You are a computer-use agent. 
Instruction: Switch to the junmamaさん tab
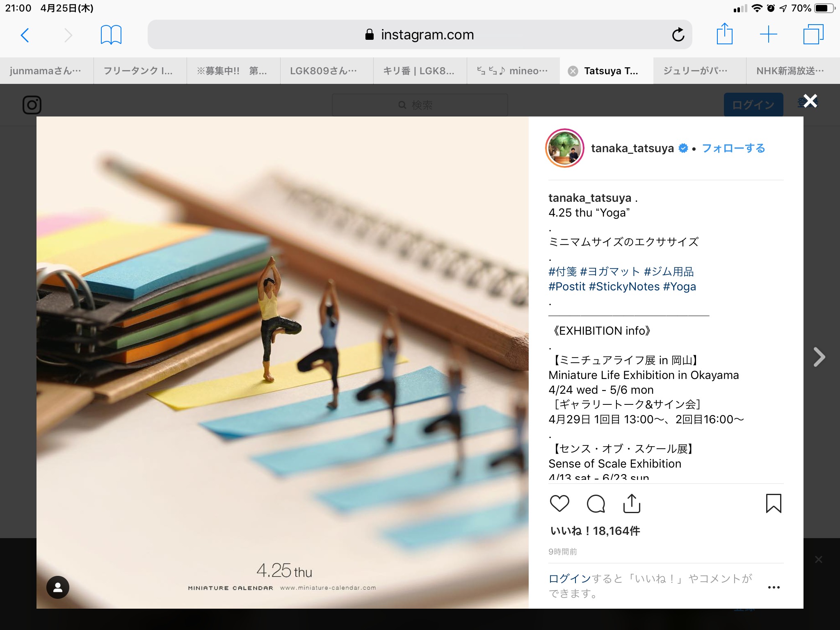pyautogui.click(x=47, y=71)
